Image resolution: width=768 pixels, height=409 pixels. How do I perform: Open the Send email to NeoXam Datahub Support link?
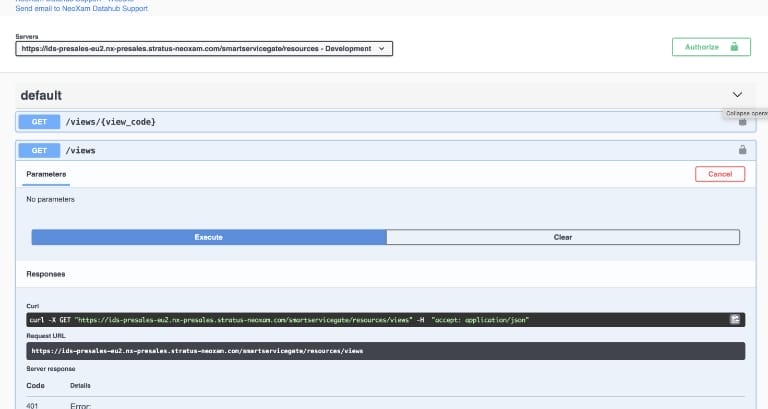(81, 9)
